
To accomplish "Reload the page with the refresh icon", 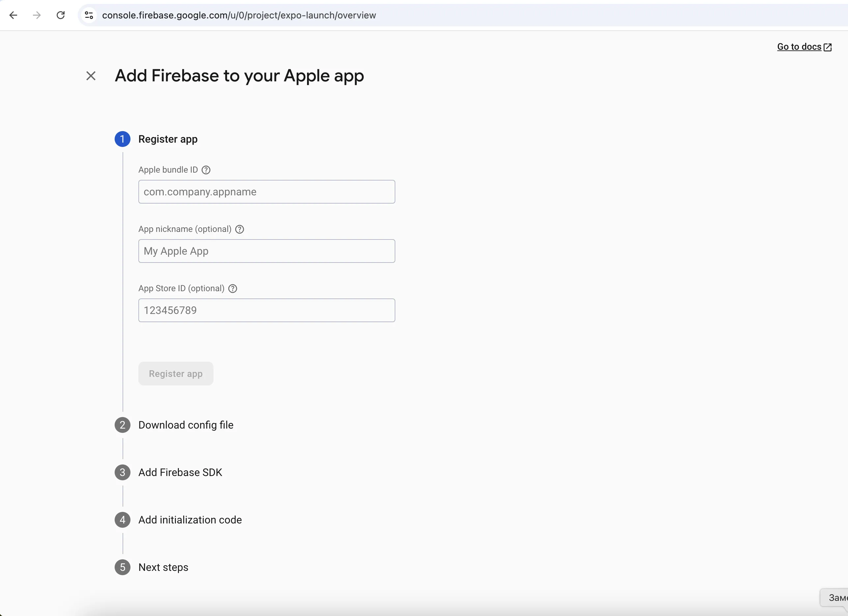I will tap(61, 15).
